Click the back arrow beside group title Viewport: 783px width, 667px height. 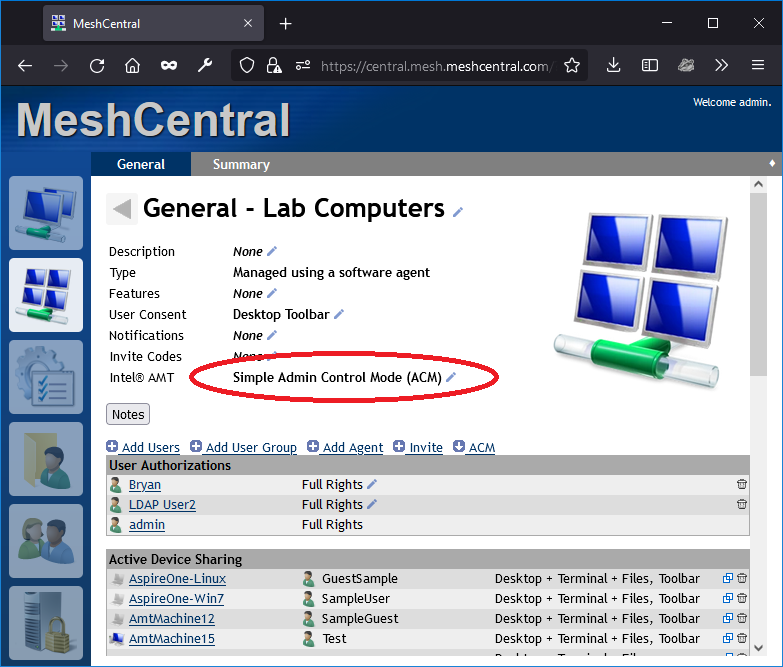[122, 209]
